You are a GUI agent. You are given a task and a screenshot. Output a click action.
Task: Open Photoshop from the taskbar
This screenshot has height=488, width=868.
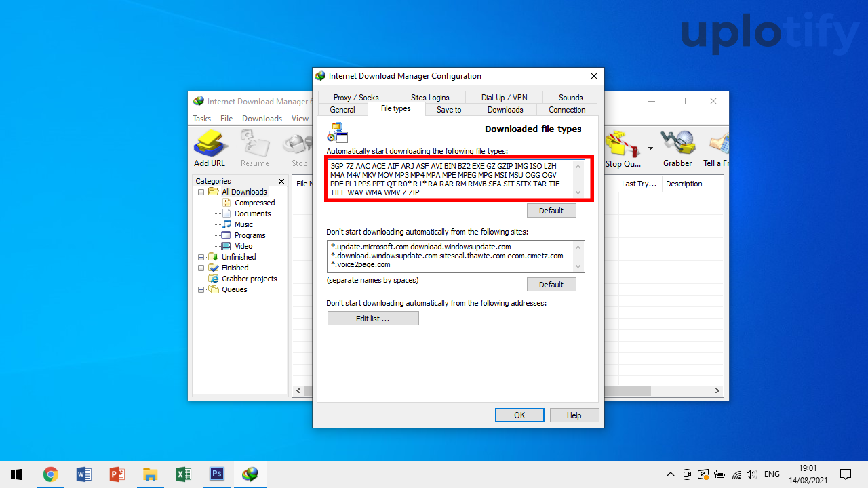[217, 474]
